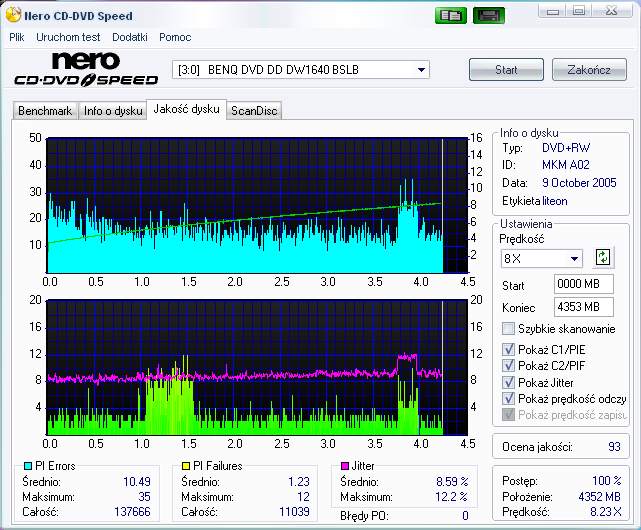Click the Nero CD-DVD Speed logo
Viewport: 641px width, 530px height.
click(x=86, y=69)
